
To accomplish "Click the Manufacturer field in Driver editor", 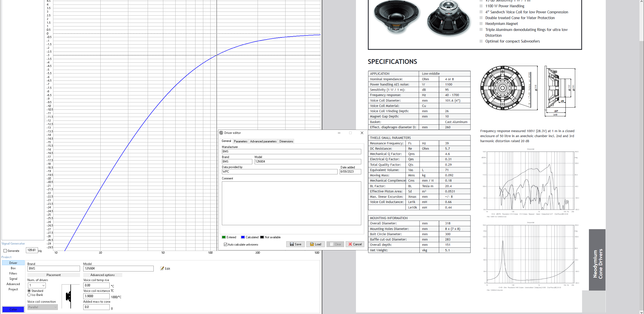I will pyautogui.click(x=291, y=151).
